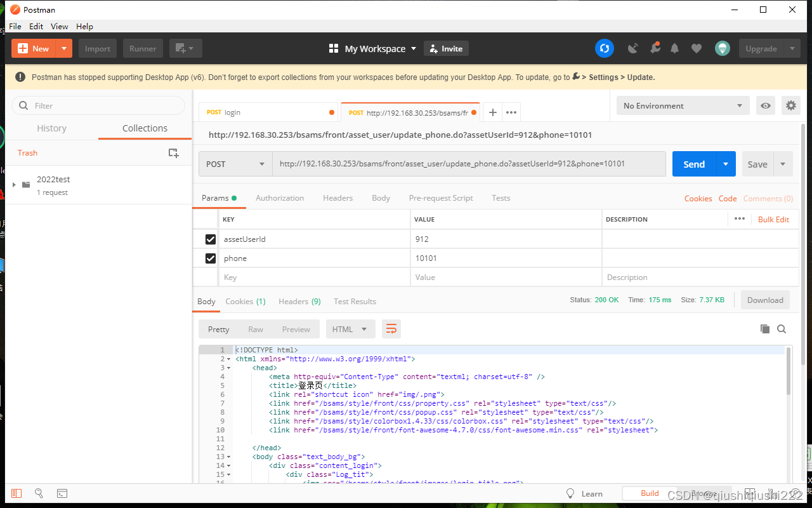The width and height of the screenshot is (812, 508).
Task: Open the Pre-request Script tab
Action: 441,198
